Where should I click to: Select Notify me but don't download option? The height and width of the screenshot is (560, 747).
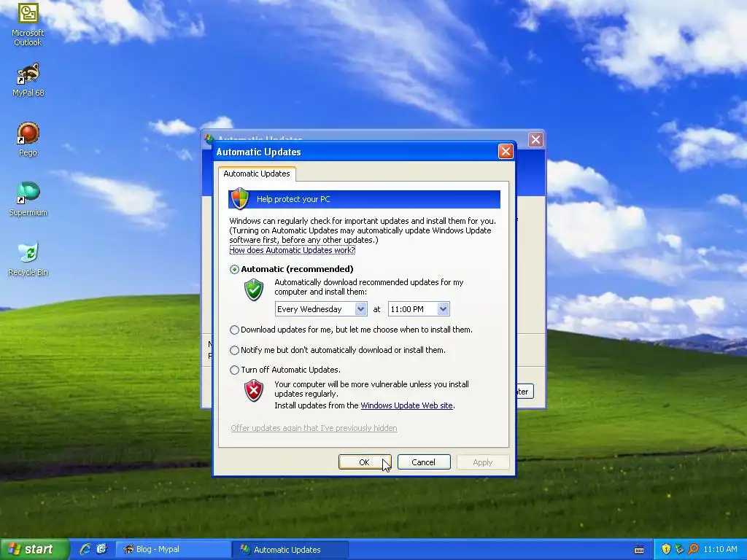pos(234,350)
